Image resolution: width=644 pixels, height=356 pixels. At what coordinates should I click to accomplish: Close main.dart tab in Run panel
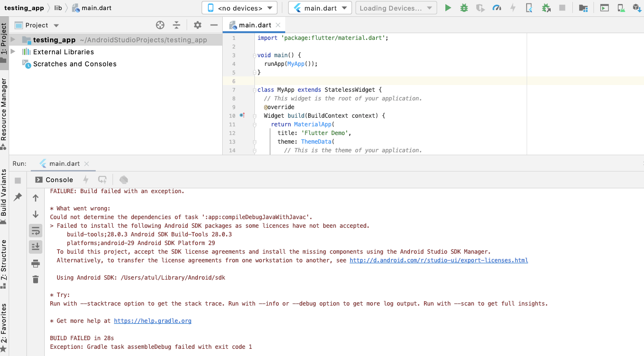(x=87, y=164)
